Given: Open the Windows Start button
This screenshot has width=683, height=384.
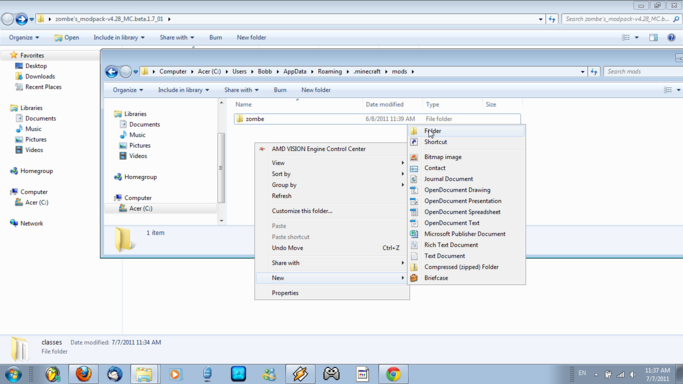Looking at the screenshot, I should (x=14, y=374).
